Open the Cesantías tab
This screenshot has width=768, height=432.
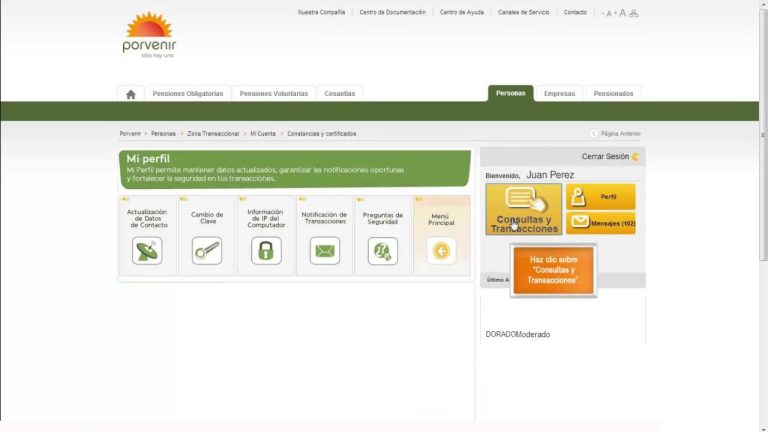coord(340,94)
